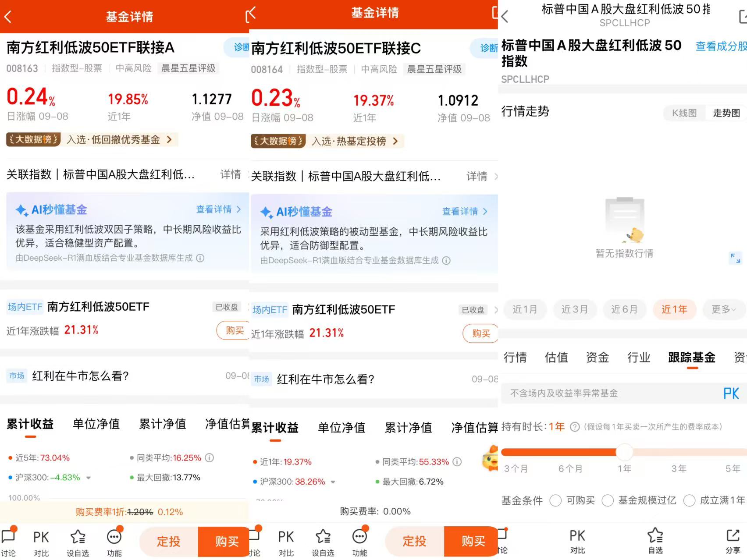Tap the blue PK icon in tracking funds
747x560 pixels.
[731, 393]
